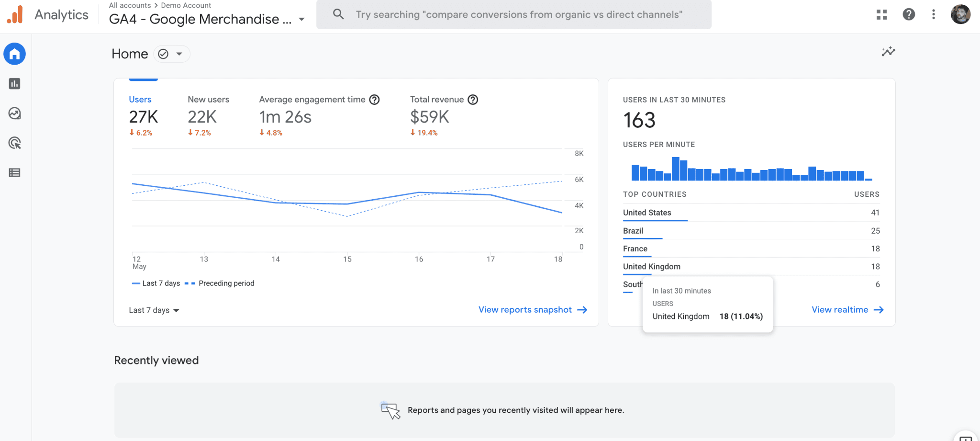Click the Brazil country row
The image size is (980, 441).
pos(751,231)
